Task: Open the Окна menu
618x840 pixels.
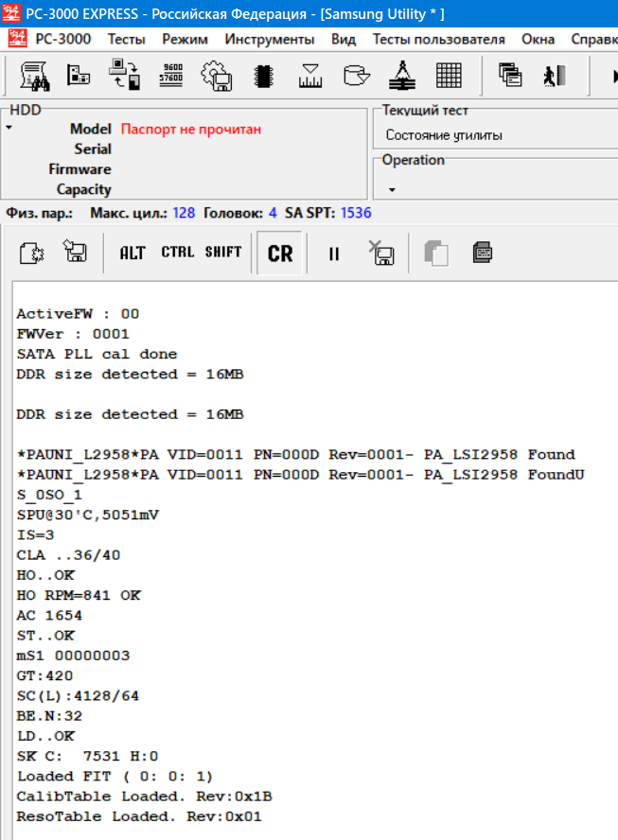Action: pos(539,39)
